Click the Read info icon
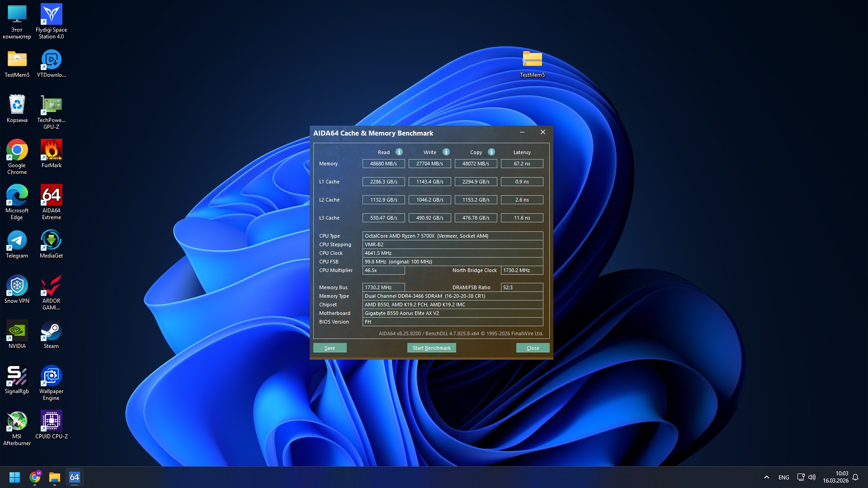This screenshot has height=488, width=868. coord(399,152)
